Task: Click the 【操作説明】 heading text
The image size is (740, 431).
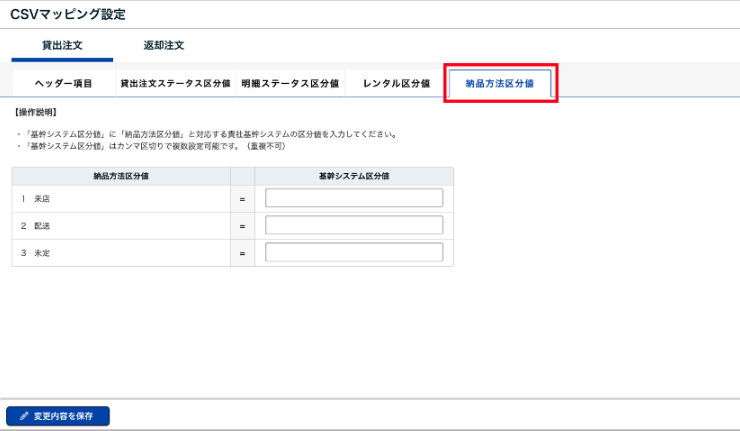Action: pos(36,112)
